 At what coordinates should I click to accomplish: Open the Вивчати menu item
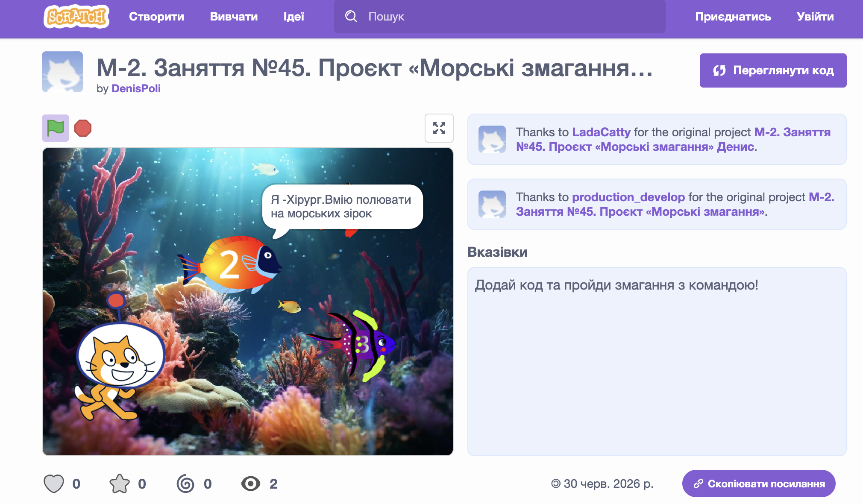(x=234, y=17)
